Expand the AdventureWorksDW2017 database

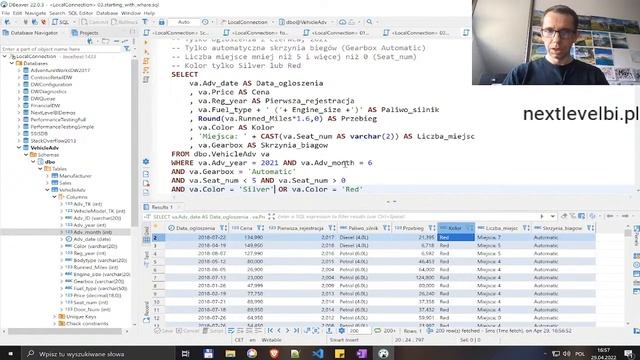pyautogui.click(x=19, y=70)
